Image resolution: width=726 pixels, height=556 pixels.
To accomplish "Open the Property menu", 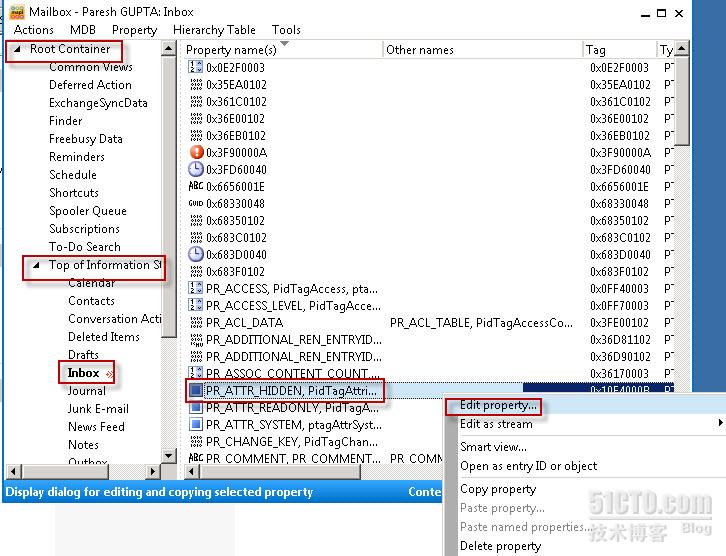I will [134, 30].
